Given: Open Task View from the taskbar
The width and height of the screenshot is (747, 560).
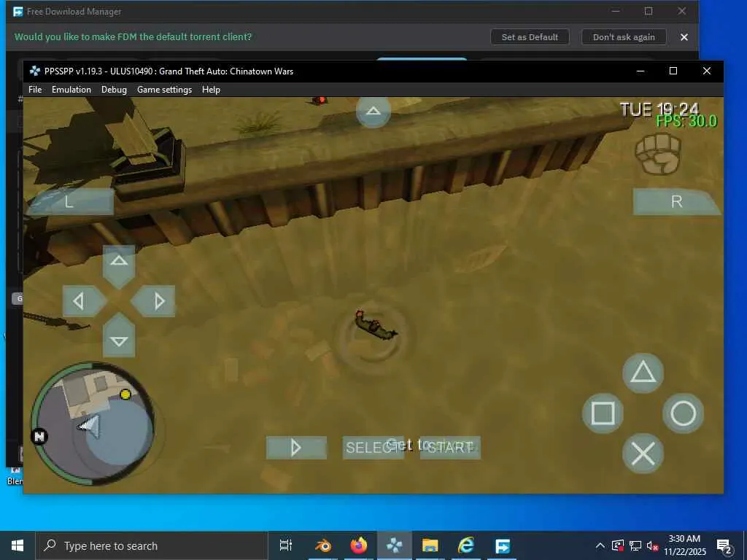Looking at the screenshot, I should [x=285, y=545].
